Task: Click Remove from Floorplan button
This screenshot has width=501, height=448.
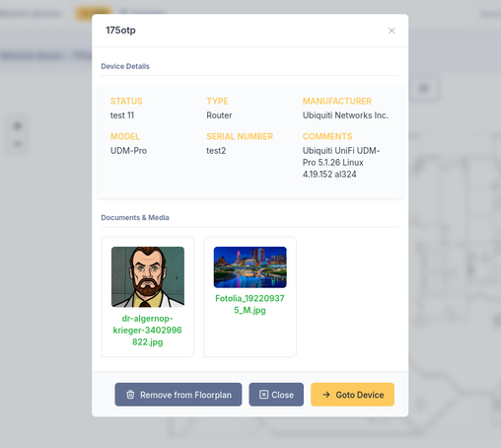Action: pyautogui.click(x=179, y=395)
